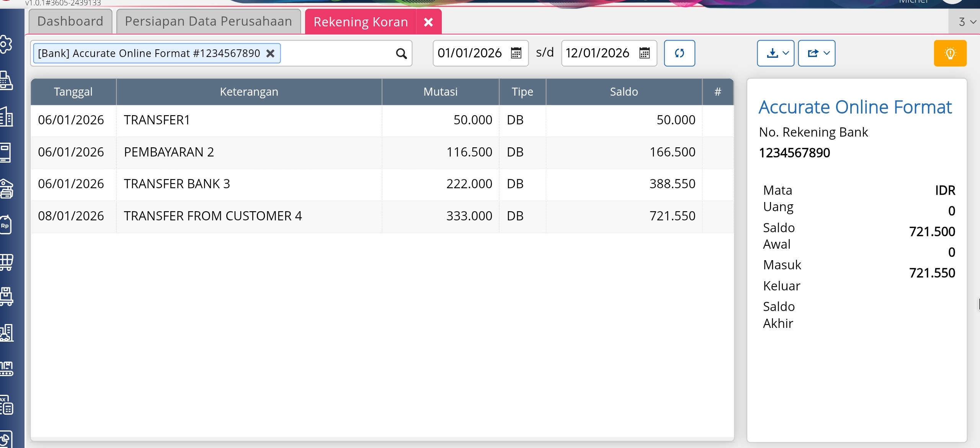The width and height of the screenshot is (980, 448).
Task: Remove the selected Accurate Online Format bank
Action: 270,53
